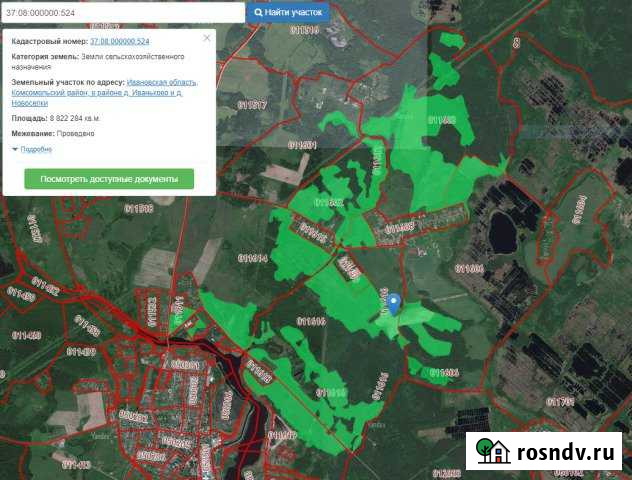Open cadastral number link 37:08:000000:524
The image size is (632, 480).
tap(119, 42)
